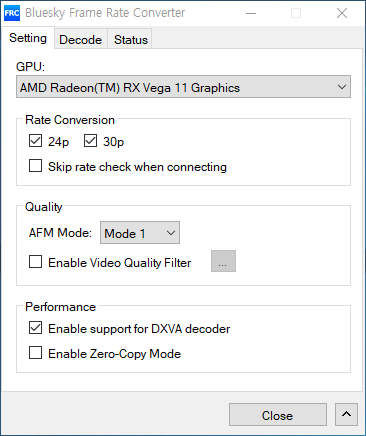
Task: Enable Zero-Copy Mode checkbox
Action: 35,353
